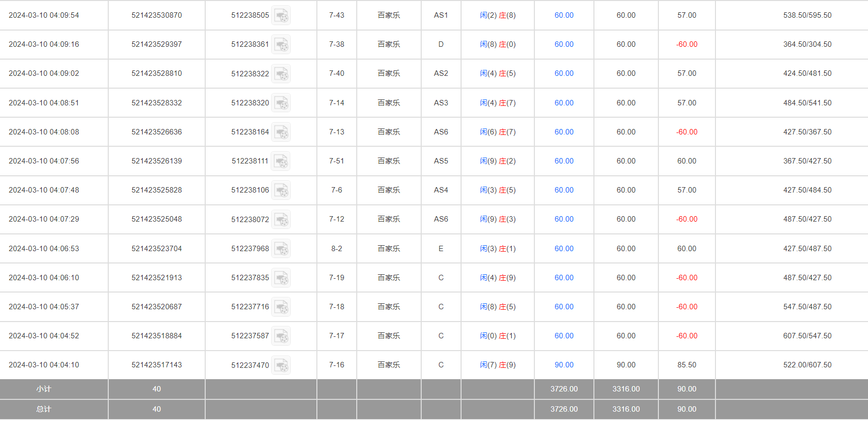This screenshot has height=423, width=868.
Task: Click the 60.00 bet amount link for order 521423518884
Action: click(564, 336)
